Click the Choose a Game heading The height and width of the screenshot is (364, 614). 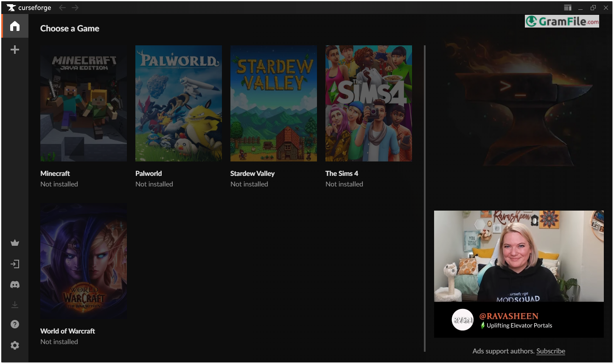tap(70, 28)
